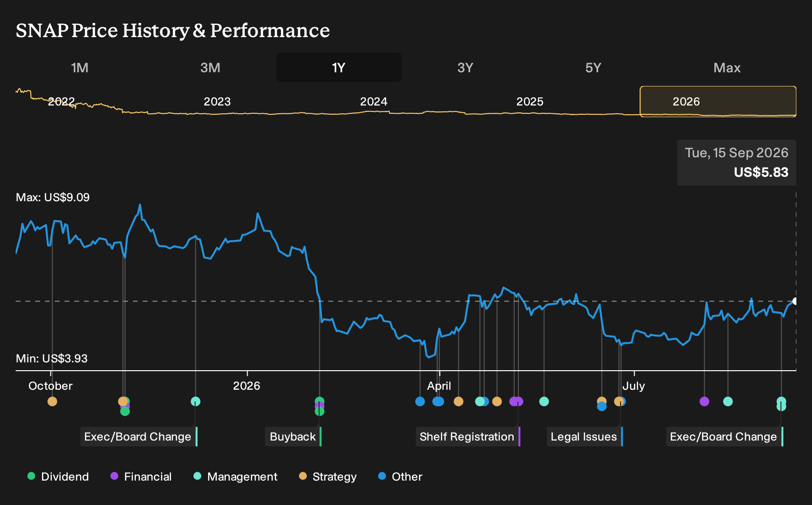Open the 5Y range tab

(x=593, y=67)
